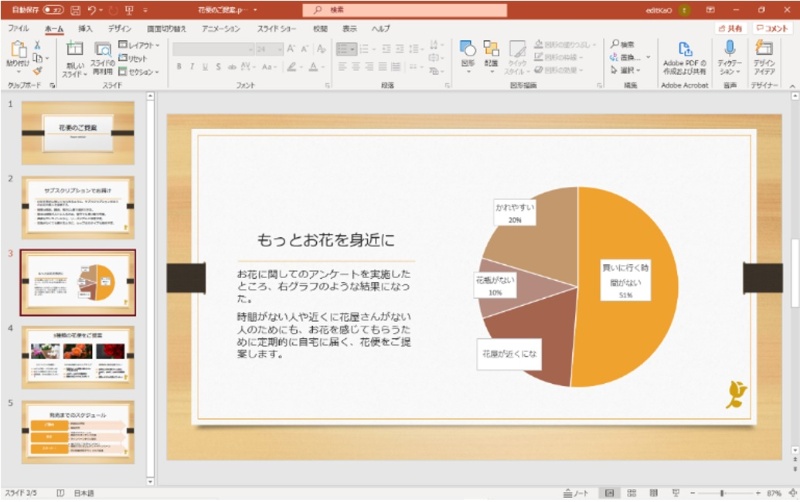Click the numbered list button

(x=364, y=49)
